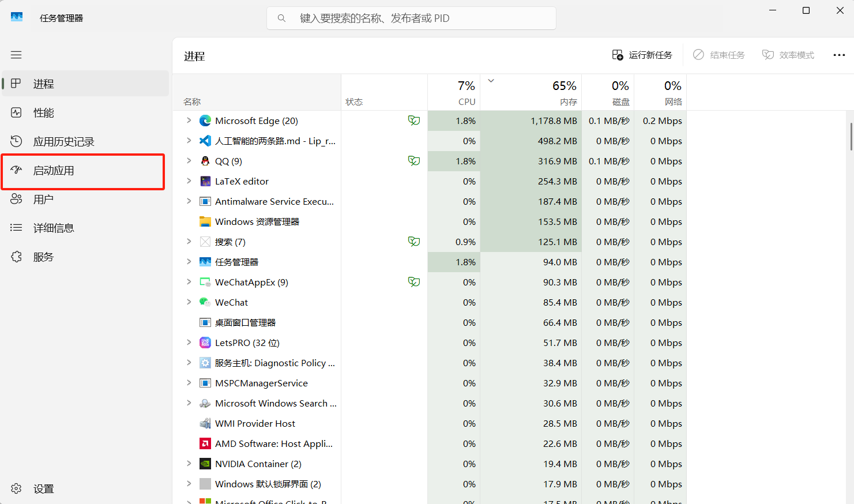Open the 服务 page
854x504 pixels.
tap(85, 257)
